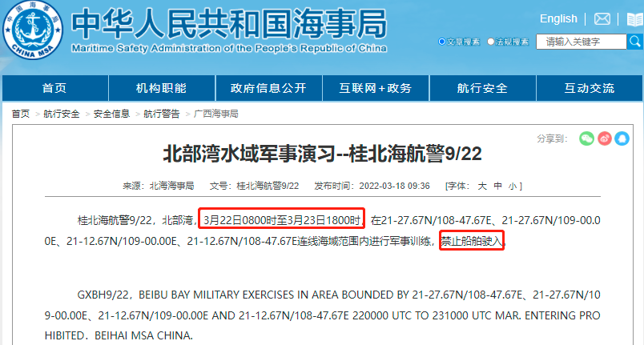Open 互联网+政务 navigation menu

click(x=376, y=88)
